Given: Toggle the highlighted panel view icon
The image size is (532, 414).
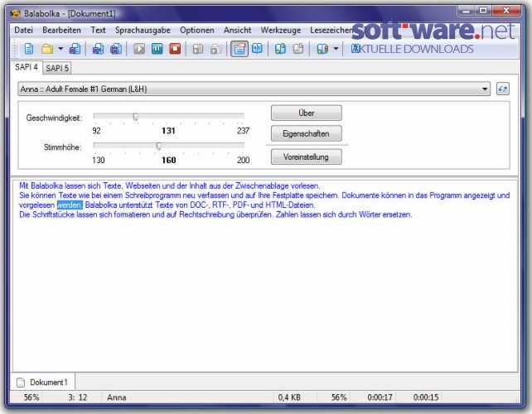Looking at the screenshot, I should [x=239, y=49].
